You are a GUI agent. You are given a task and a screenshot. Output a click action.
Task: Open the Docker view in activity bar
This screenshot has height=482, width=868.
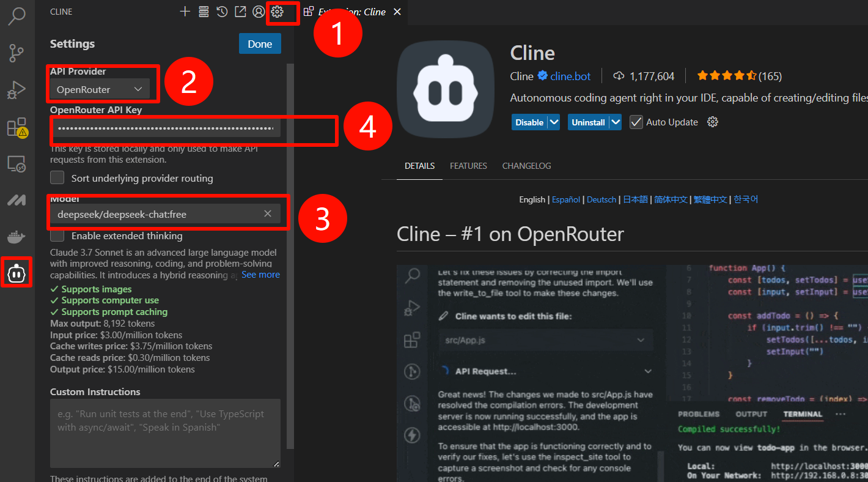[x=17, y=237]
